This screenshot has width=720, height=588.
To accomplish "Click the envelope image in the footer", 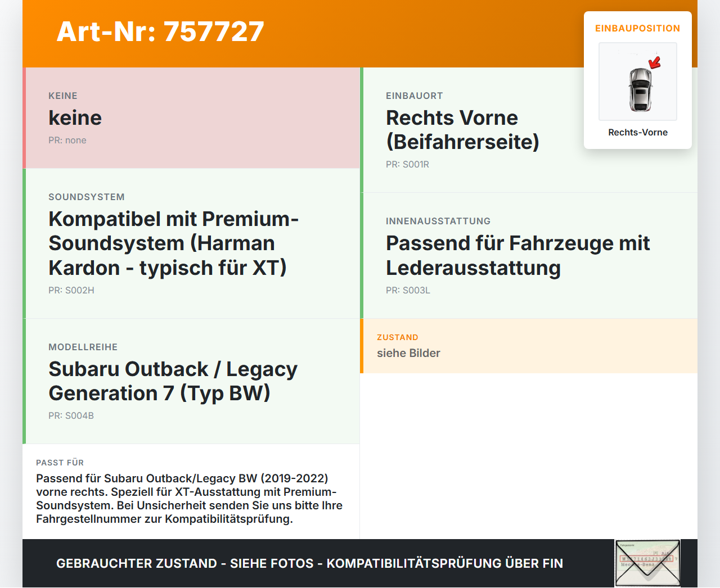I will pos(647,563).
